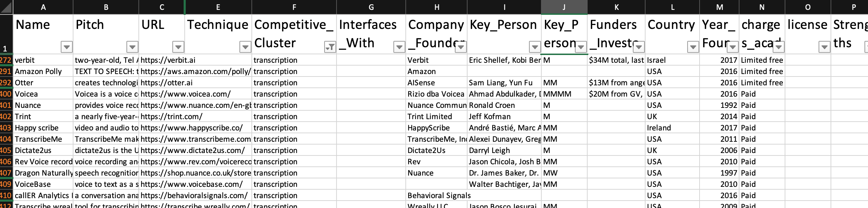Click the filter icon on Company_Founder column
Image resolution: width=868 pixels, height=208 pixels.
[461, 46]
